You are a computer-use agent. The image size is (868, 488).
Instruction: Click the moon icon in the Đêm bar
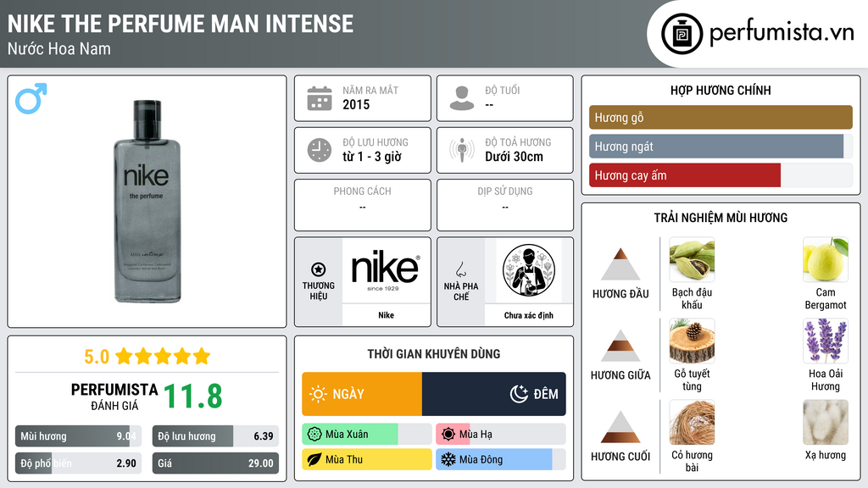pyautogui.click(x=519, y=394)
